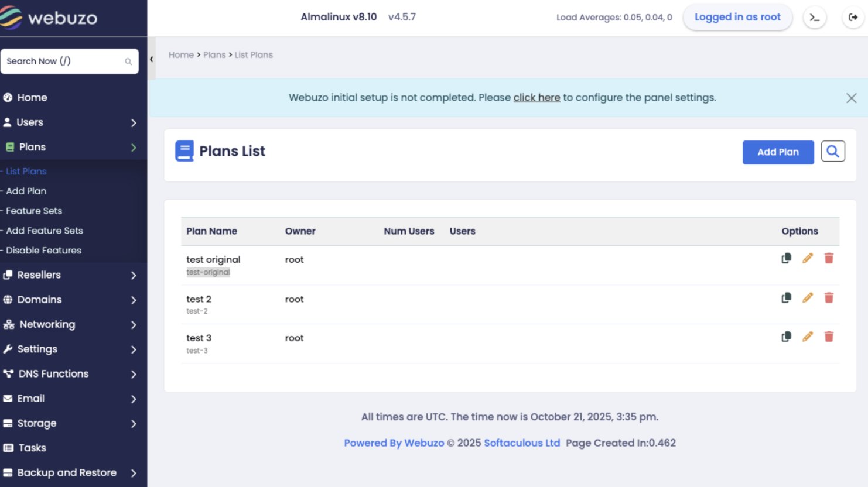Open the Backup and Restore menu
Screen dimensions: 868x487
(67, 472)
